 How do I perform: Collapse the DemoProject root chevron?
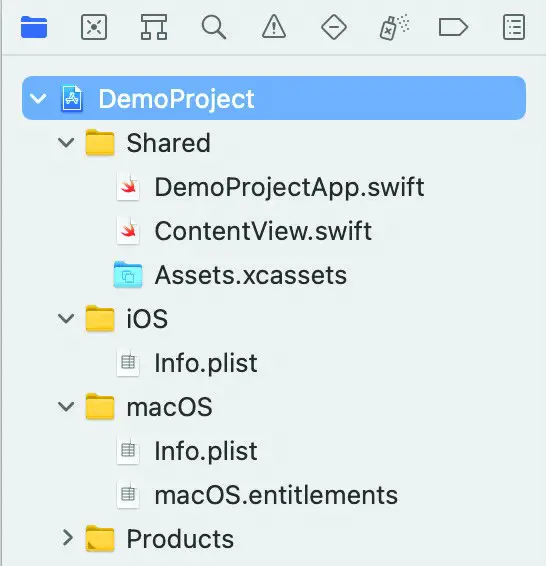click(x=38, y=98)
